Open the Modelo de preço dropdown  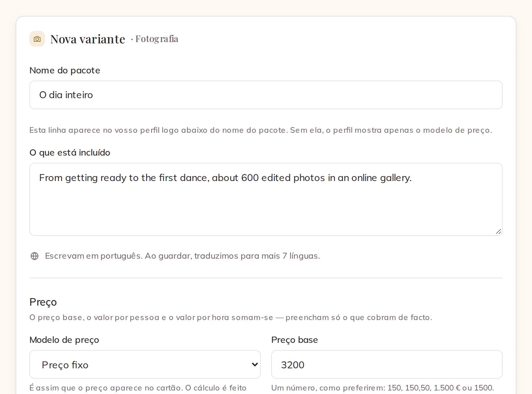point(145,364)
